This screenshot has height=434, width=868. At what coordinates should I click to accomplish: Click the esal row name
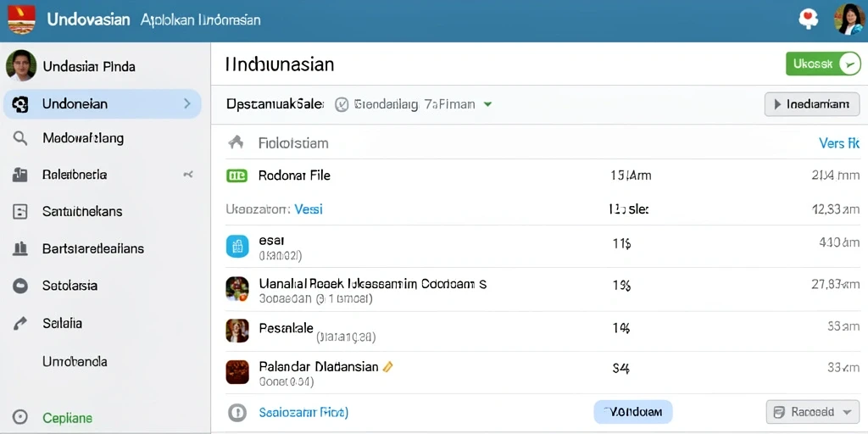(x=271, y=241)
